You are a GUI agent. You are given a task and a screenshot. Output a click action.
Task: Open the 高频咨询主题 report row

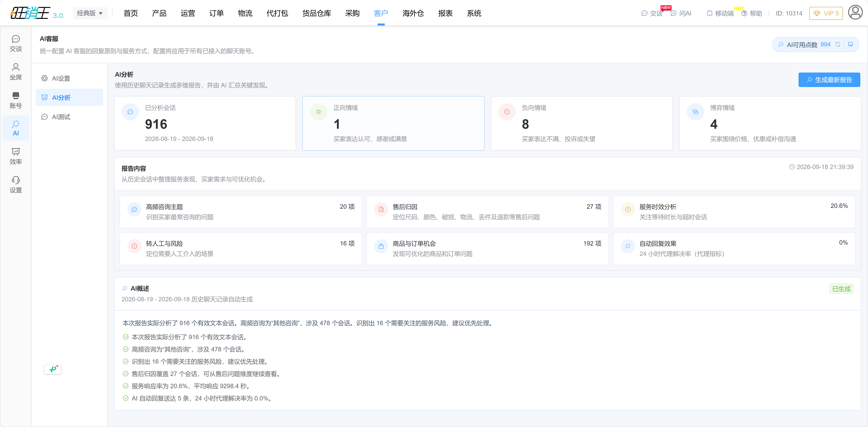(x=241, y=212)
